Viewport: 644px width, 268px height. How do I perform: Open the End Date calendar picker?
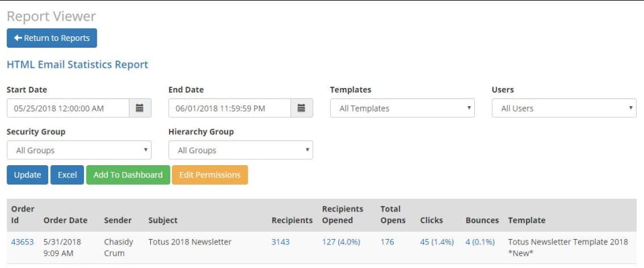[x=301, y=108]
